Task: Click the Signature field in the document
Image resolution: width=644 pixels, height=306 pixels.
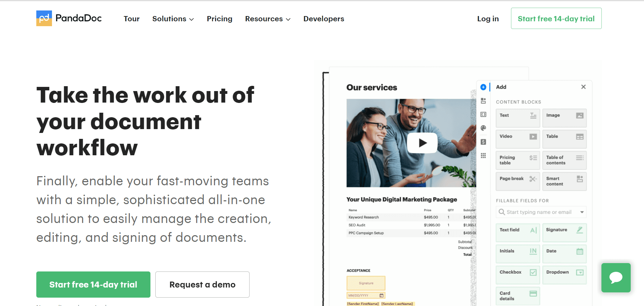Action: 366,283
